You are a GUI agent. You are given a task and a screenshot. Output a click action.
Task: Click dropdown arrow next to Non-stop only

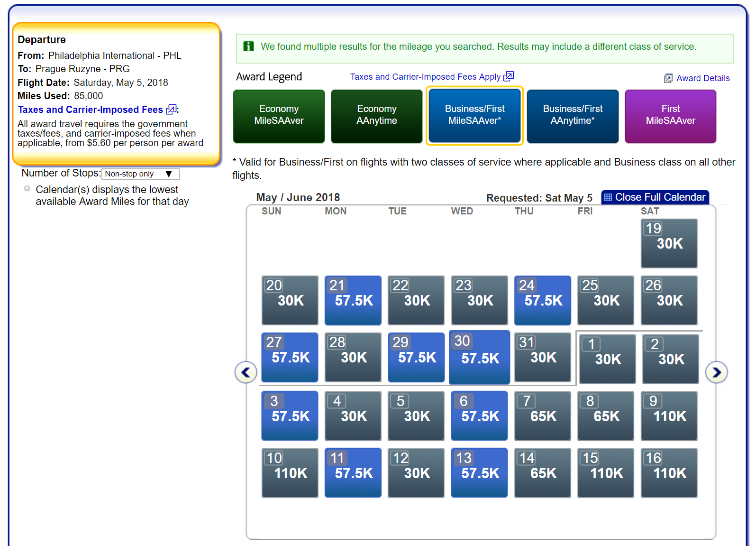tap(169, 174)
